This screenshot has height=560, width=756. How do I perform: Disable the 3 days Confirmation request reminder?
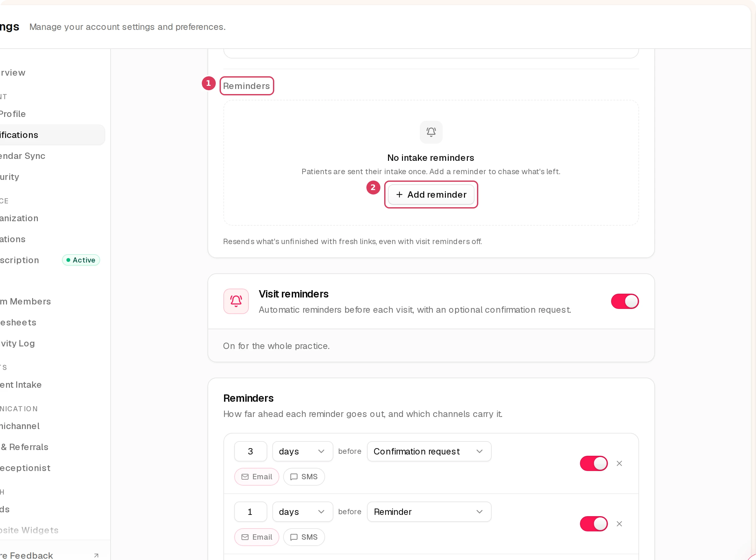click(x=593, y=463)
